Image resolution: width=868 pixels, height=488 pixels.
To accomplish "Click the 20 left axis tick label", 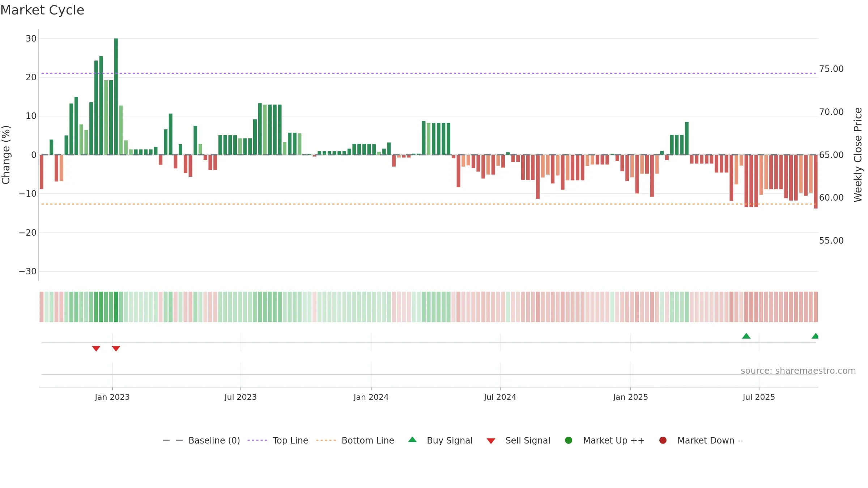I will coord(31,77).
